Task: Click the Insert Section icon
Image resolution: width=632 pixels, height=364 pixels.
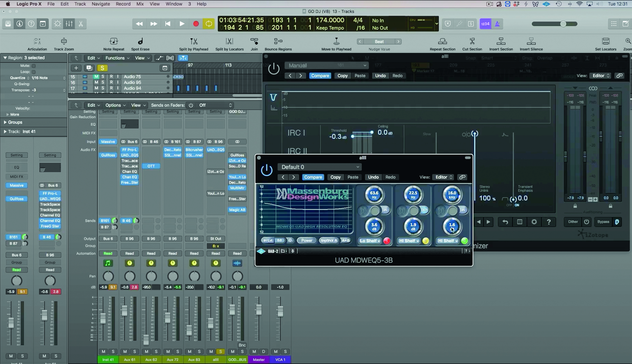Action: 501,41
